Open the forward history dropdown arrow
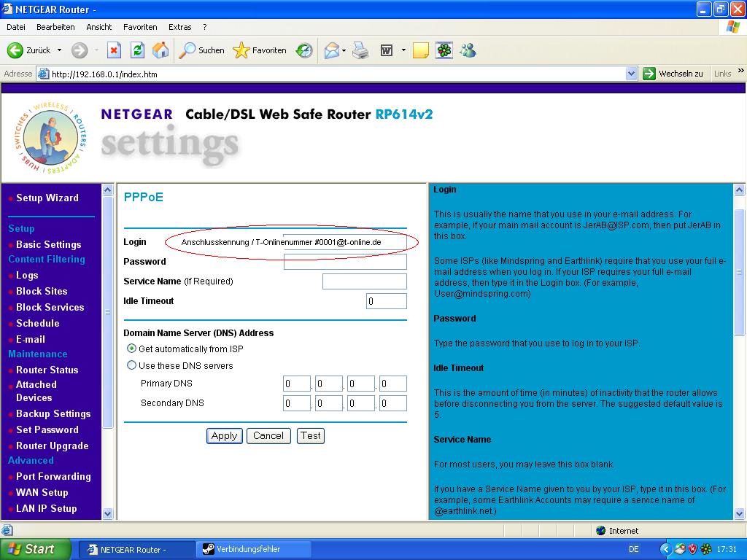The image size is (747, 560). 96,50
